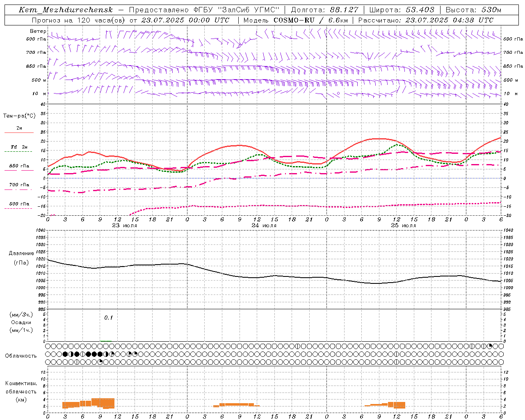Image resolution: width=525 pixels, height=420 pixels.
Task: Click the orange convective cloud bar on 24 июля
Action: 236,405
